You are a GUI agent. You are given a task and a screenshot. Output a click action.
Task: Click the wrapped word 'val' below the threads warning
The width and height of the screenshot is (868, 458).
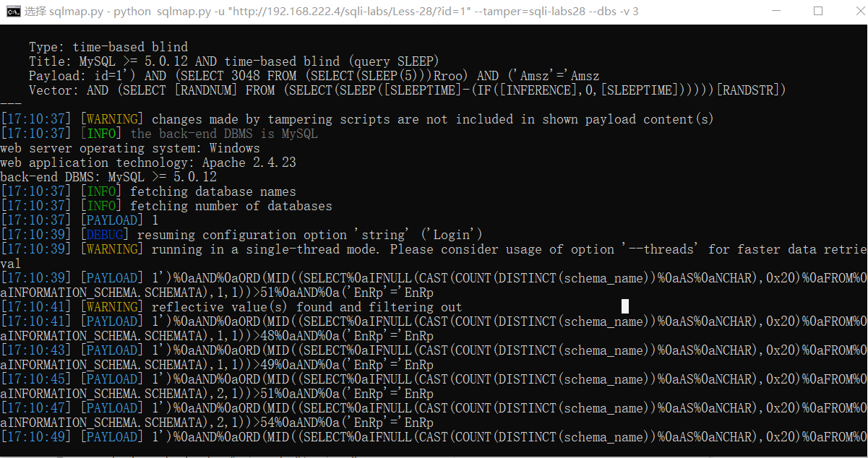click(x=11, y=264)
